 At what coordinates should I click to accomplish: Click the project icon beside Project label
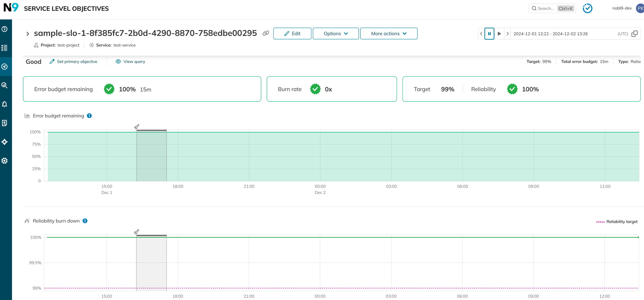(36, 45)
